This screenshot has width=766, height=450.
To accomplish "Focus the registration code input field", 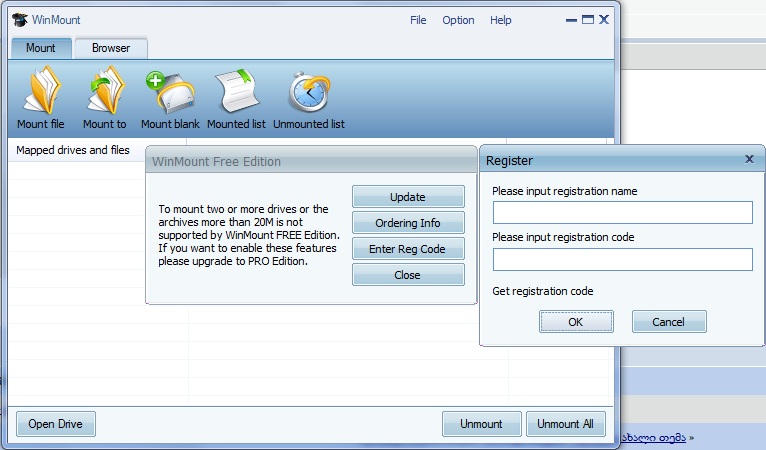I will [622, 259].
